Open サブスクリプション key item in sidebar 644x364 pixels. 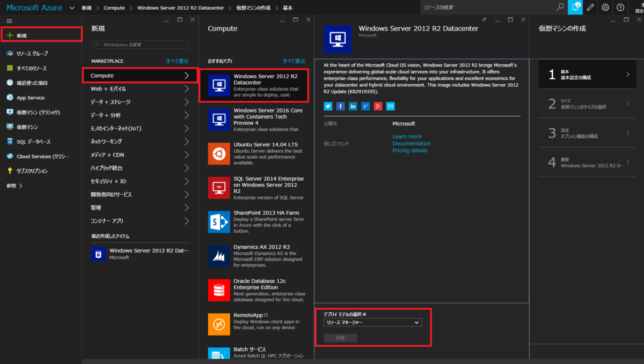click(x=41, y=171)
